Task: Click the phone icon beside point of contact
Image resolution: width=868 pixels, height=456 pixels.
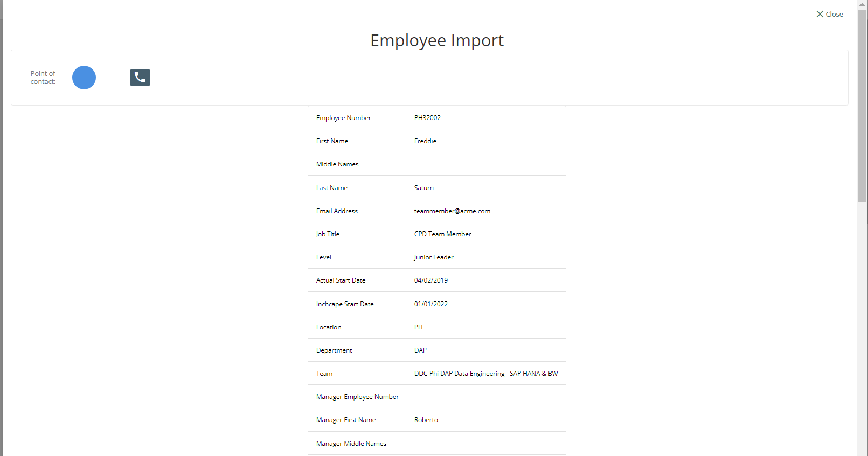Action: coord(140,78)
